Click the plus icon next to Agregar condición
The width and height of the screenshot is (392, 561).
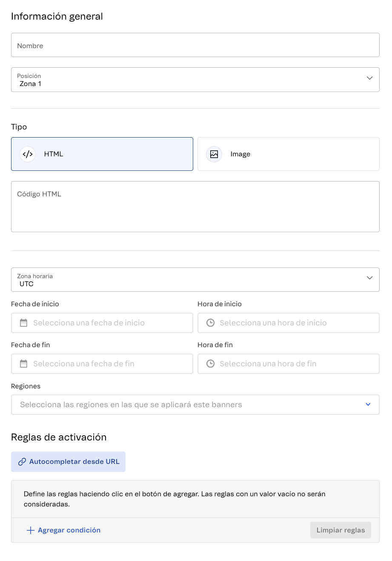pos(30,530)
